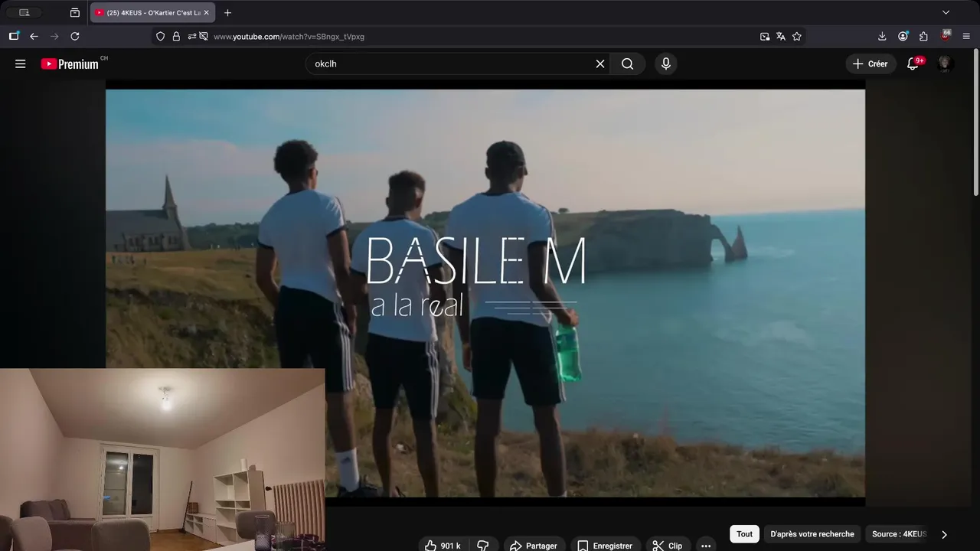This screenshot has height=551, width=980.
Task: Select D'après votre recherche chip
Action: click(x=812, y=534)
